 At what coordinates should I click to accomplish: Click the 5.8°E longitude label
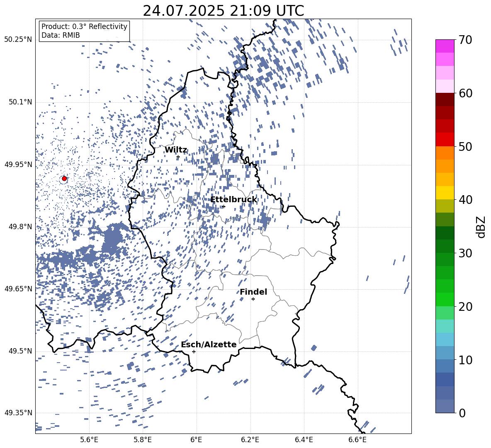tap(143, 440)
